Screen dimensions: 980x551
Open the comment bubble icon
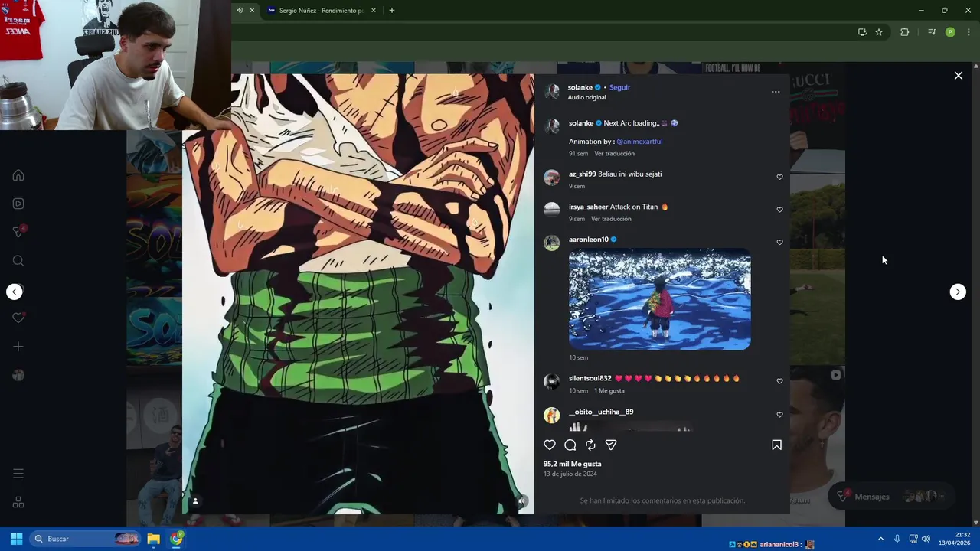pos(570,445)
